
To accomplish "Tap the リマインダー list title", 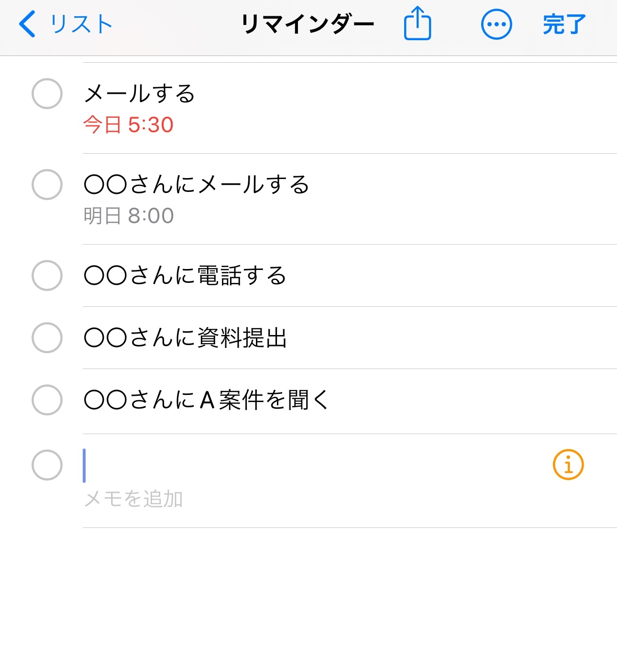I will [x=308, y=24].
